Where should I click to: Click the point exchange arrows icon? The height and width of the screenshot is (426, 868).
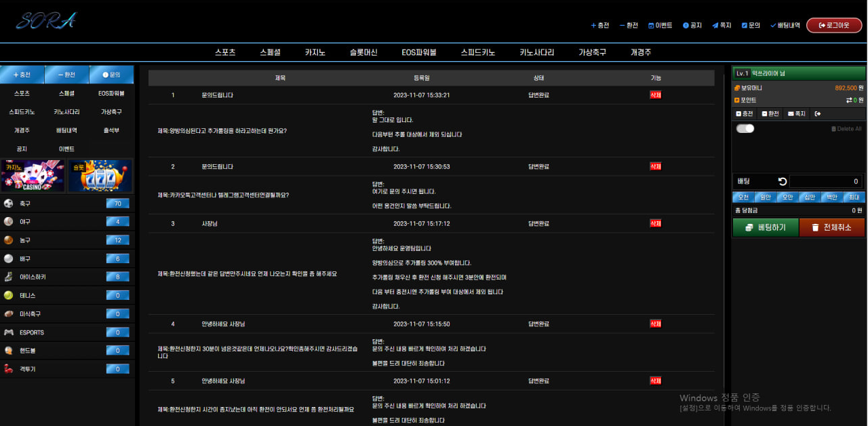848,100
